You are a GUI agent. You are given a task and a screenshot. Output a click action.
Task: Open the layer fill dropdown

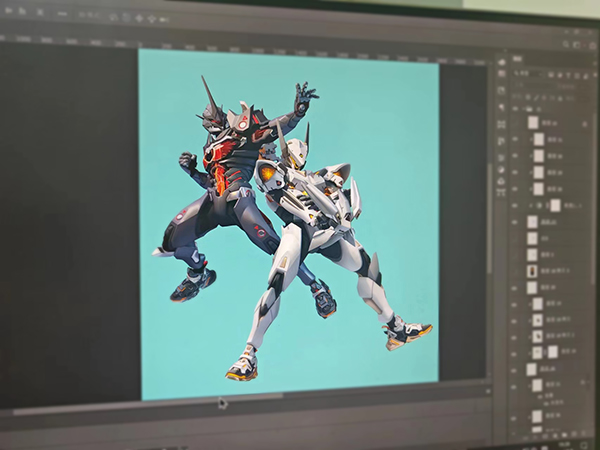(x=581, y=100)
